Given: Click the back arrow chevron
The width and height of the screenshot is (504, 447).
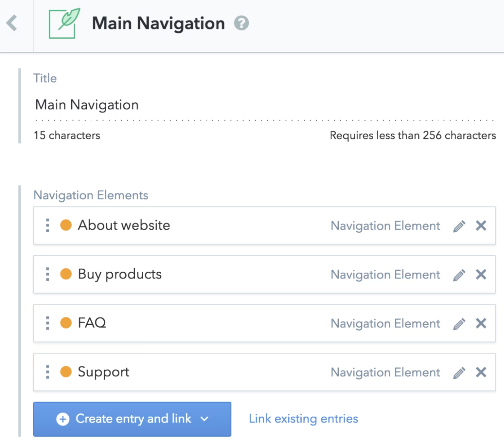Looking at the screenshot, I should (12, 23).
